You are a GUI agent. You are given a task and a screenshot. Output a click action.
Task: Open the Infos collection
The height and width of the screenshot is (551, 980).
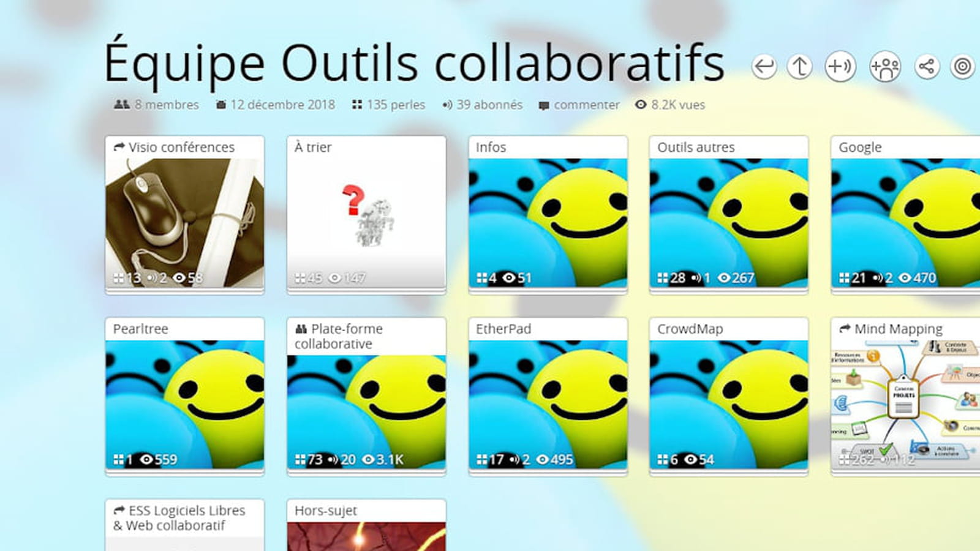click(548, 215)
